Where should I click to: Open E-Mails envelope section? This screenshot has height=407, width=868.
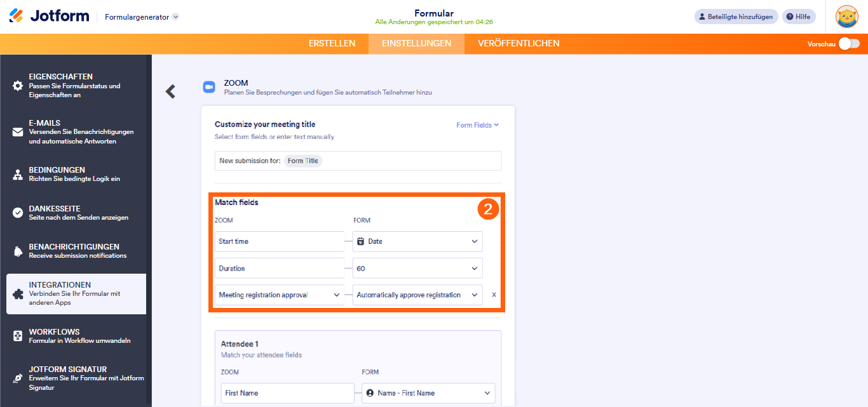18,132
